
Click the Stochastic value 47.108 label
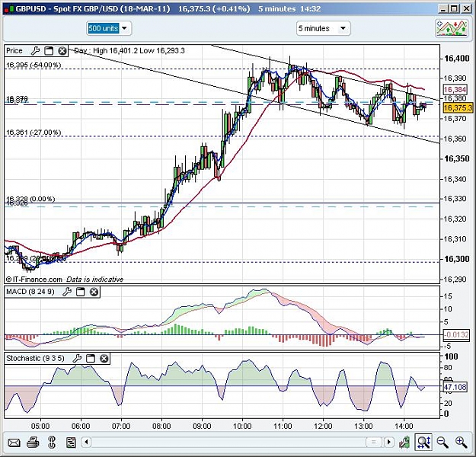[455, 387]
